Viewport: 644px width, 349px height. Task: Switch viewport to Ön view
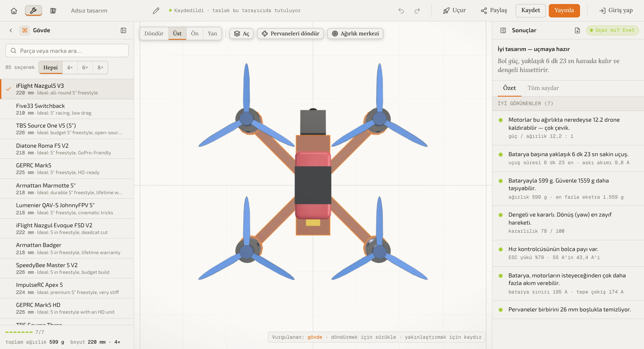point(195,34)
